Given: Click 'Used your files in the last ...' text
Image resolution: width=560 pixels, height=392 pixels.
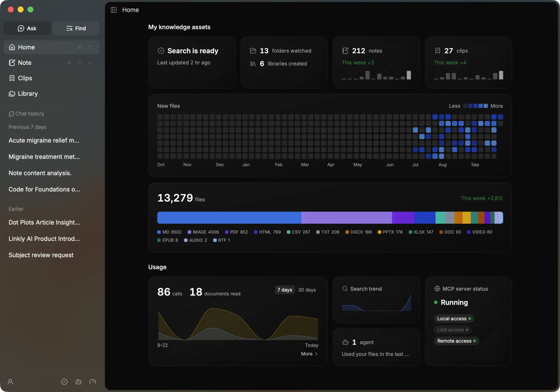Looking at the screenshot, I should click(x=375, y=354).
